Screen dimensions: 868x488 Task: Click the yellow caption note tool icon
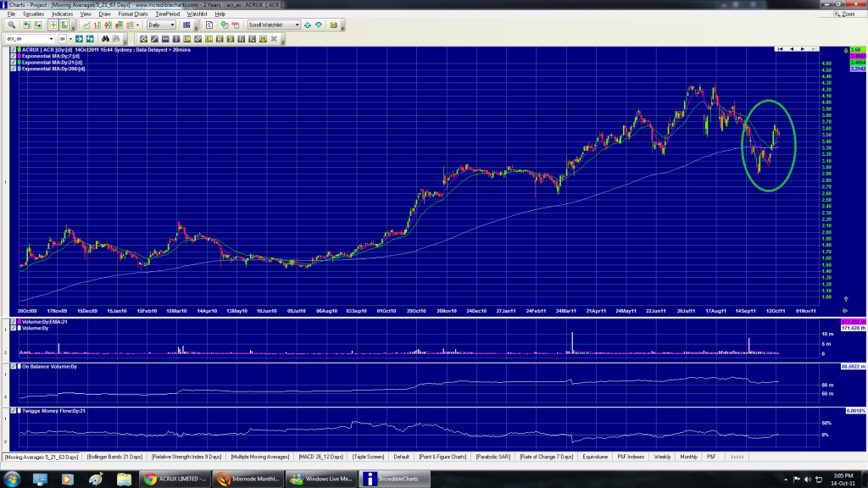[263, 39]
